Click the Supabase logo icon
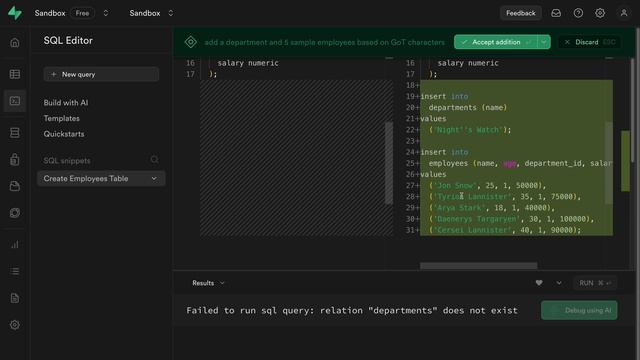 pos(15,13)
